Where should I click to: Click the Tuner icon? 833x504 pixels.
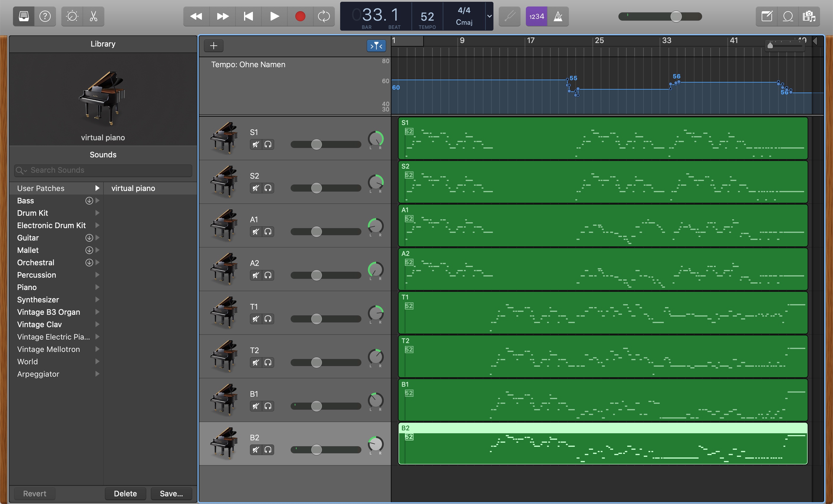tap(509, 16)
